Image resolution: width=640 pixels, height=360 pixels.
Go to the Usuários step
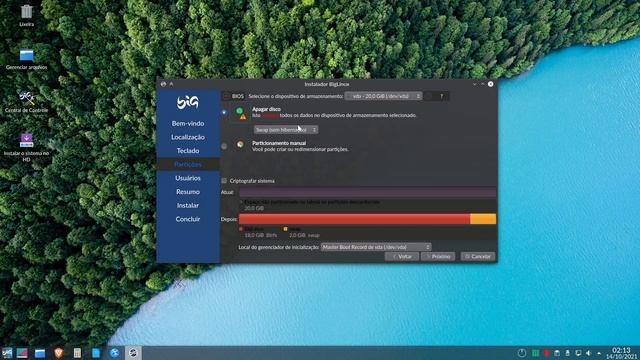[188, 178]
